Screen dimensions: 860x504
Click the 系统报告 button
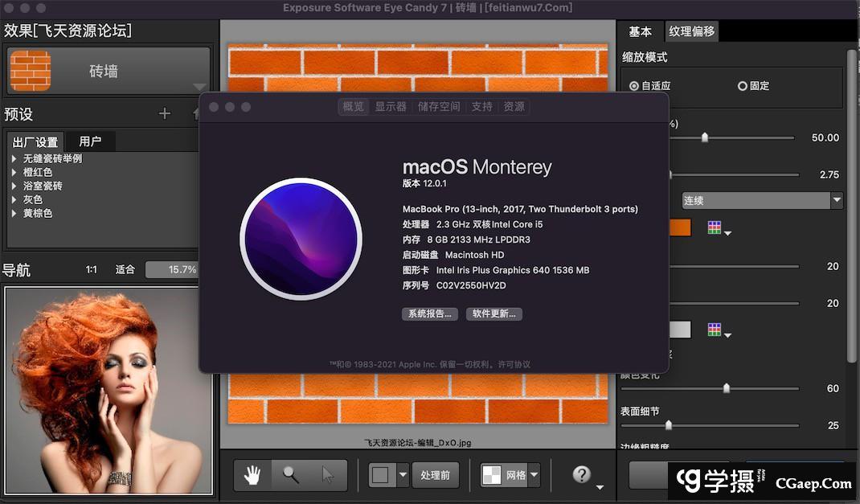[430, 313]
